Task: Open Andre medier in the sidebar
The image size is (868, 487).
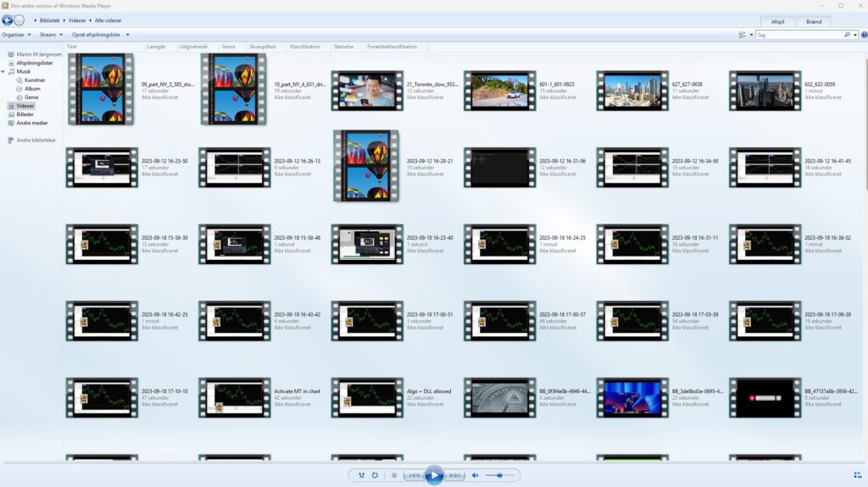Action: pyautogui.click(x=28, y=123)
